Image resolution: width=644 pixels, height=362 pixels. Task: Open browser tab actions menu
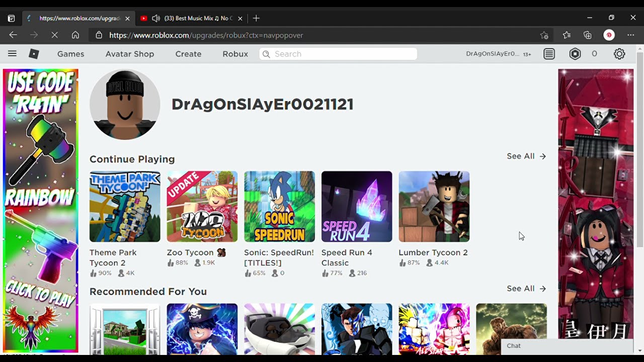[11, 18]
